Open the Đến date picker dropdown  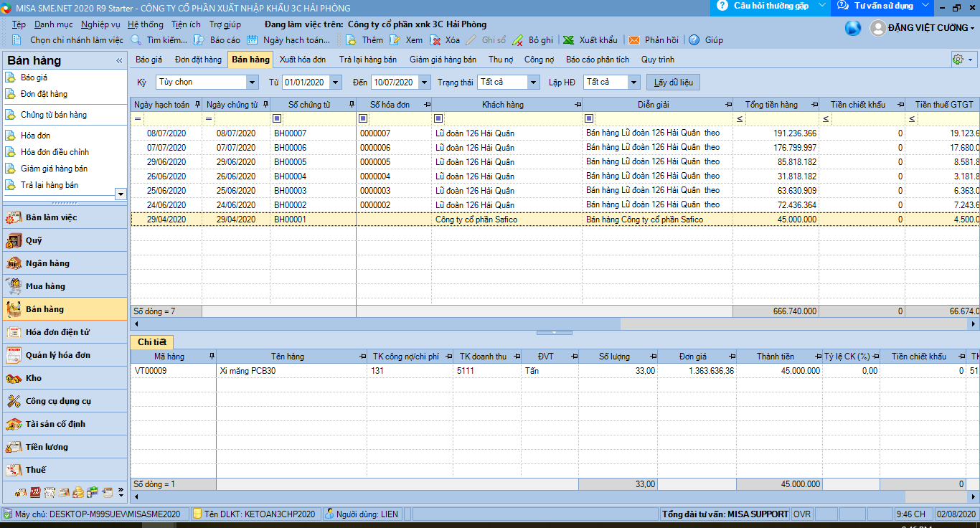click(x=425, y=82)
